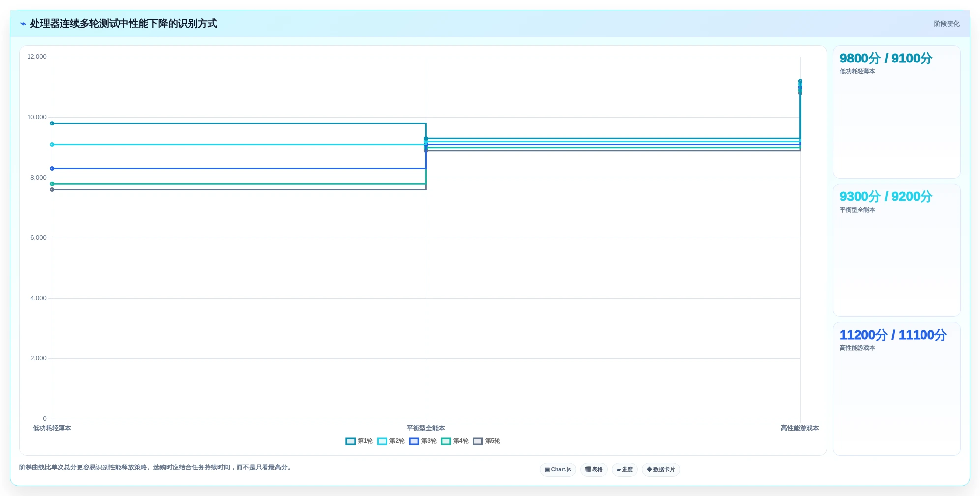Click the lightning icon beside the title

tap(23, 24)
